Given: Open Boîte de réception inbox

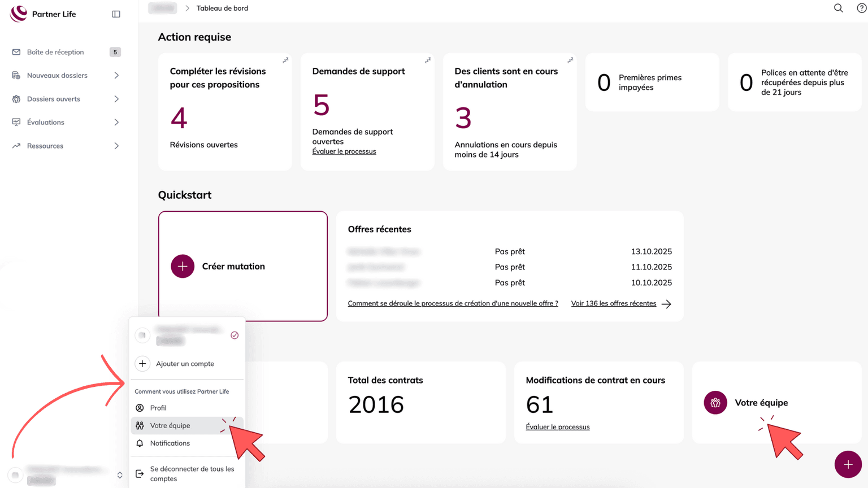Looking at the screenshot, I should tap(55, 52).
